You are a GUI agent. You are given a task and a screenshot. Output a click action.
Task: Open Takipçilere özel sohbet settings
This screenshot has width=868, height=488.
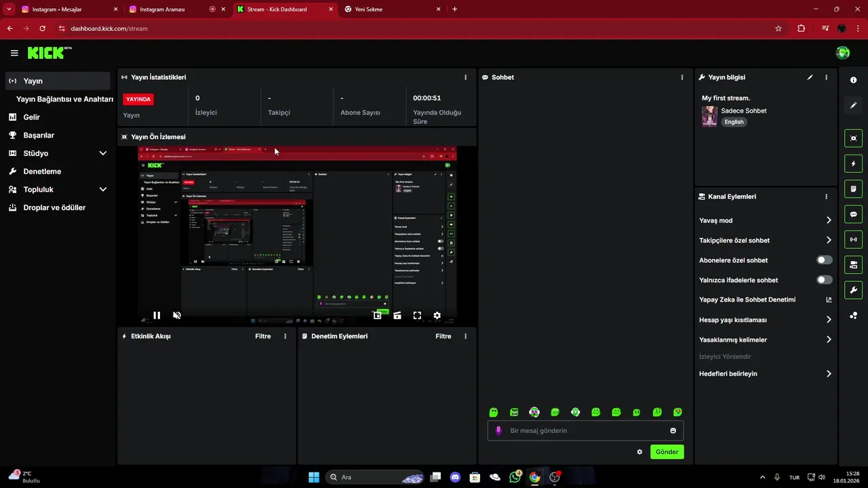click(765, 241)
